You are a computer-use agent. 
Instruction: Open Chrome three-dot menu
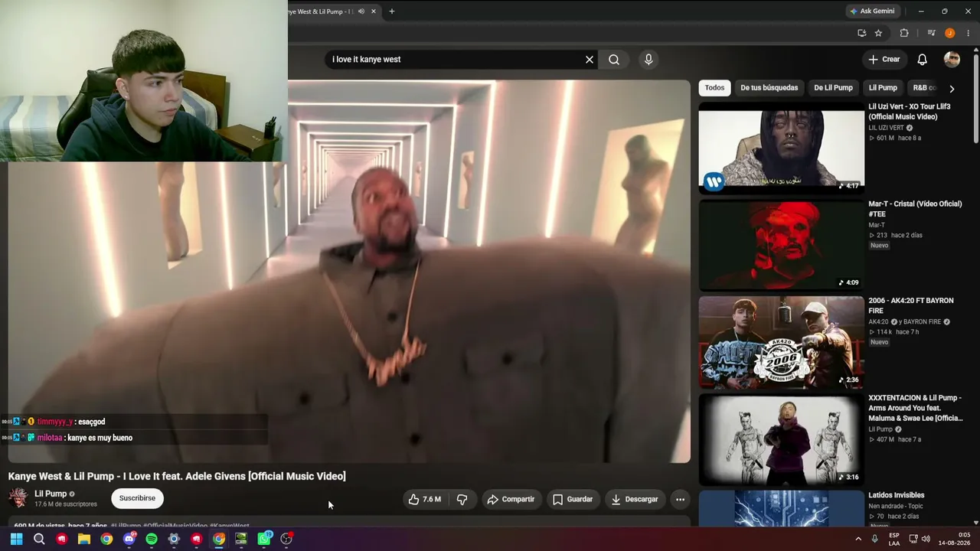pyautogui.click(x=969, y=33)
